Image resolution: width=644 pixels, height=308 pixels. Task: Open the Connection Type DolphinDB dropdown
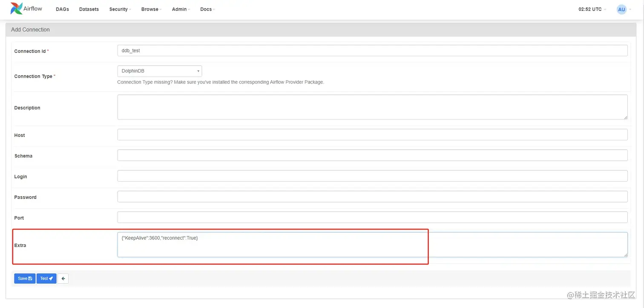tap(159, 71)
